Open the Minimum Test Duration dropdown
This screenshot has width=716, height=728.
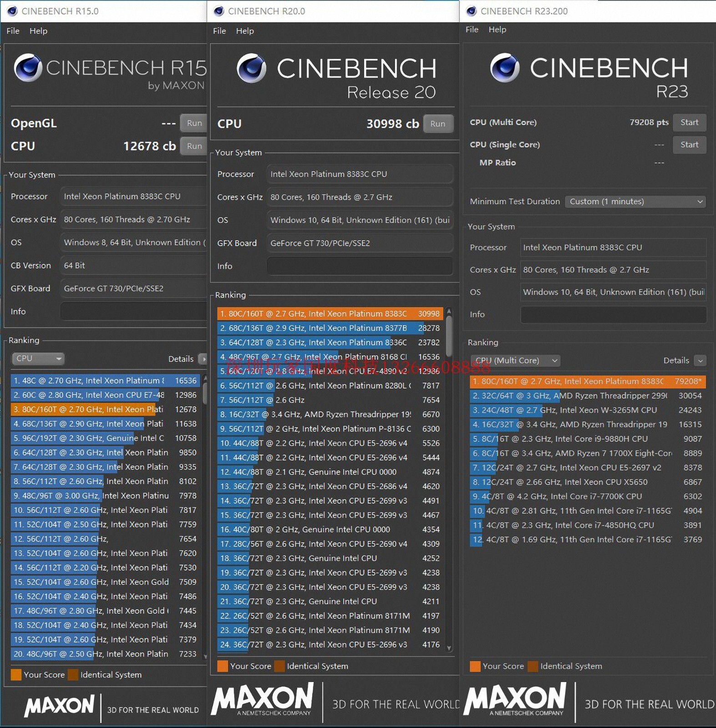(635, 202)
